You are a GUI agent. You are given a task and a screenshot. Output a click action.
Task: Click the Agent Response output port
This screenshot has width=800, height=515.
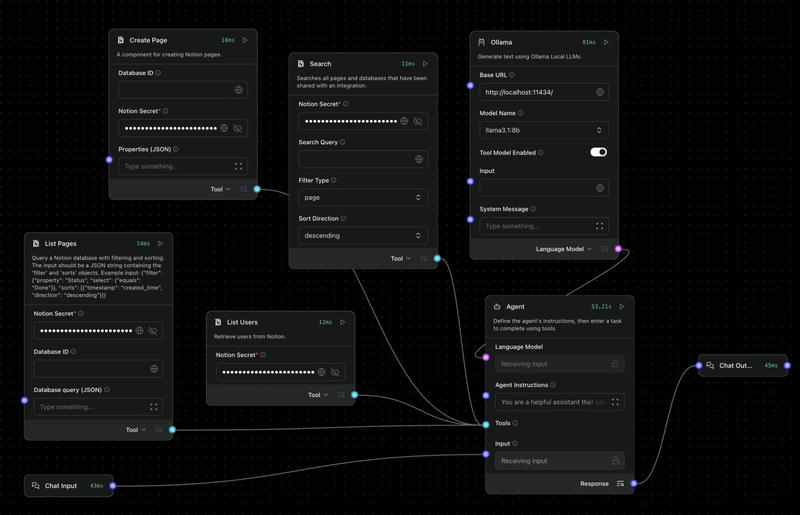pyautogui.click(x=634, y=483)
